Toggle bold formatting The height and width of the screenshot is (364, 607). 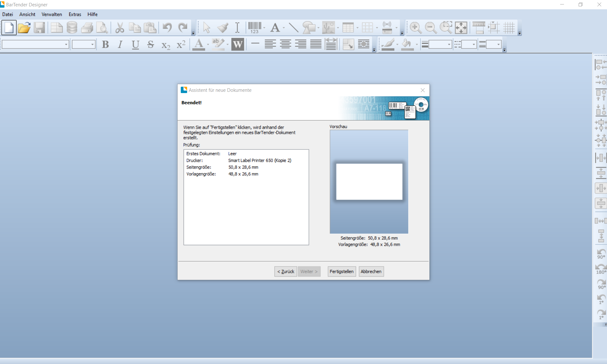coord(105,45)
